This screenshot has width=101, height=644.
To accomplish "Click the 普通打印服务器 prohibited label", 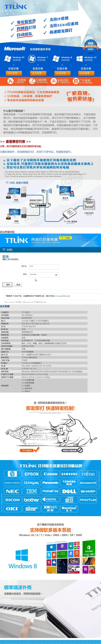I will (x=72, y=450).
